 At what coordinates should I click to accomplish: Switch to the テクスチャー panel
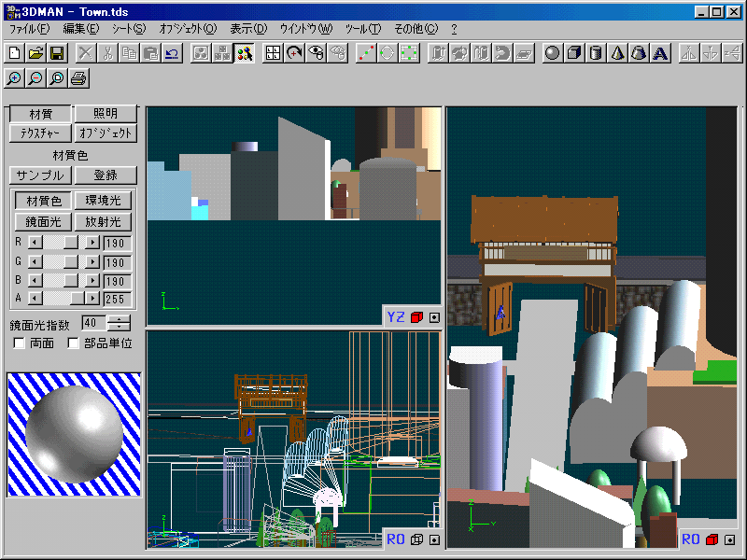pos(40,133)
